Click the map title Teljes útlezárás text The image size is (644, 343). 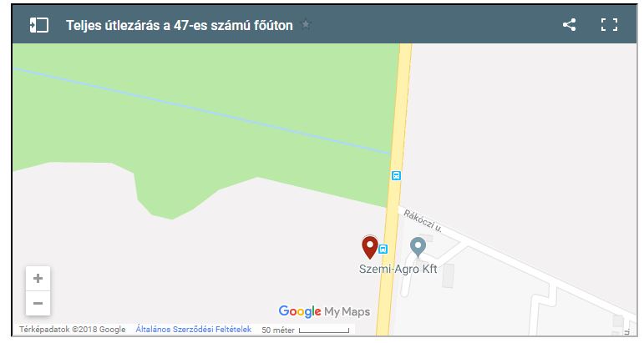point(180,25)
